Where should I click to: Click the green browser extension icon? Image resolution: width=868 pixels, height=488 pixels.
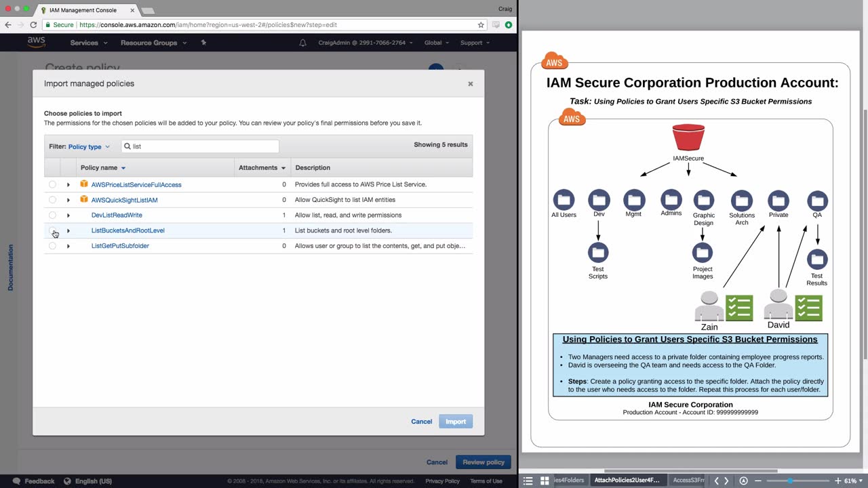click(x=508, y=24)
